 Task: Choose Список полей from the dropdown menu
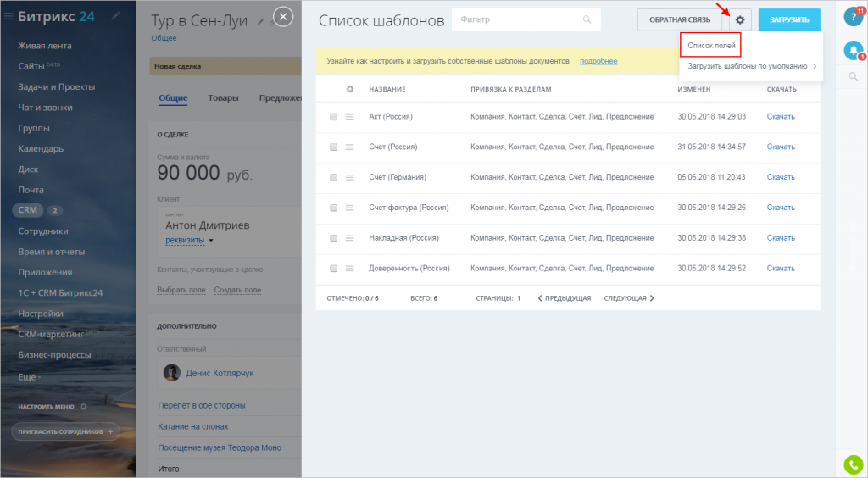(711, 46)
